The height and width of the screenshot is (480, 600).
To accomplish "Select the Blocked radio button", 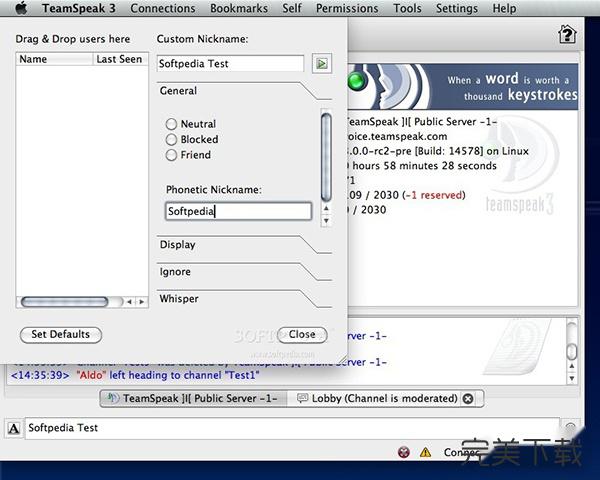I will click(x=171, y=139).
